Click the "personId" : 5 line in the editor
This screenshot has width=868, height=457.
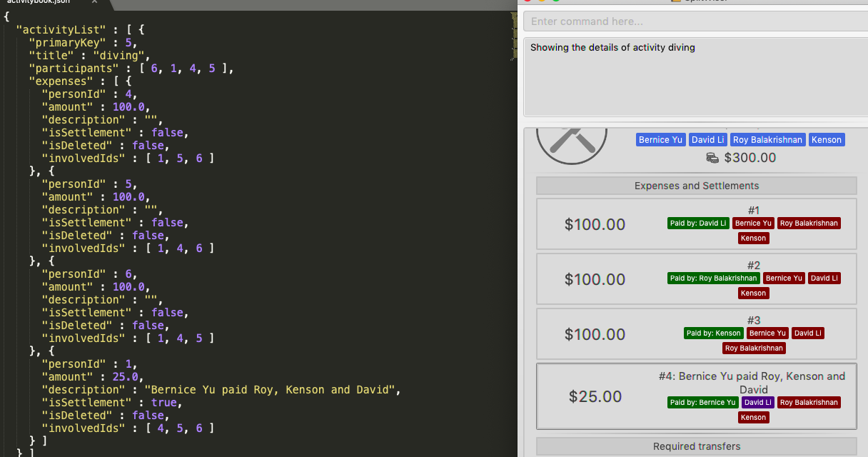(x=89, y=184)
